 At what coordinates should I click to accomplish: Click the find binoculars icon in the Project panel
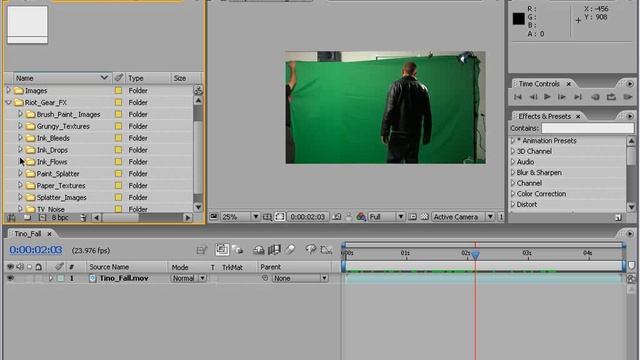tap(11, 218)
